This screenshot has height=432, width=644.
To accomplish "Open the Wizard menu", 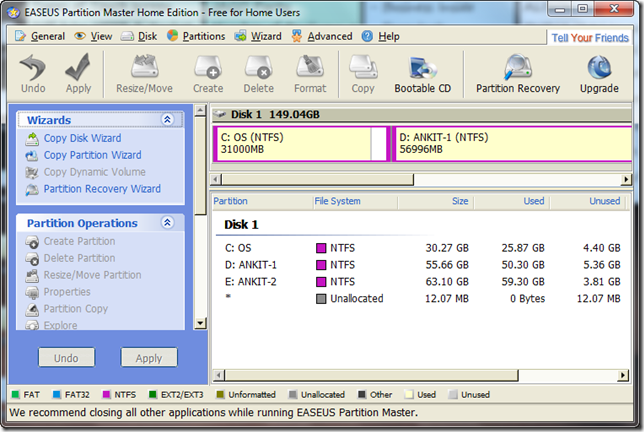I will 258,37.
